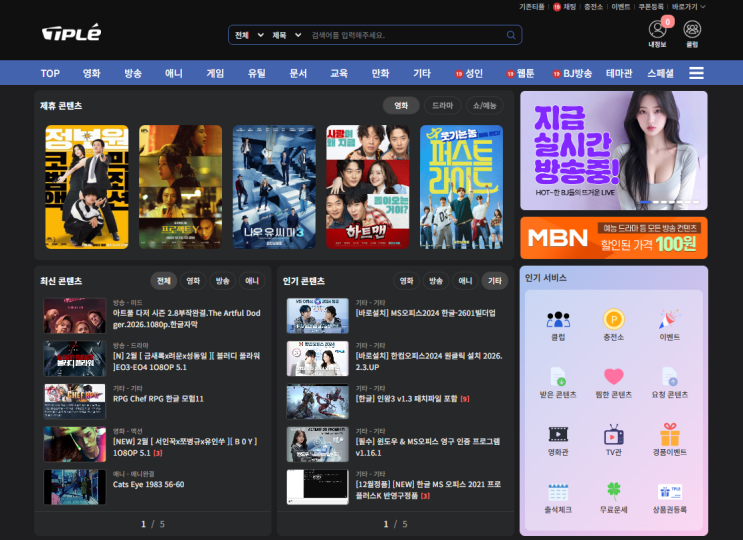Select the TOP navigation item
Screen dimensions: 743x540
(x=50, y=73)
